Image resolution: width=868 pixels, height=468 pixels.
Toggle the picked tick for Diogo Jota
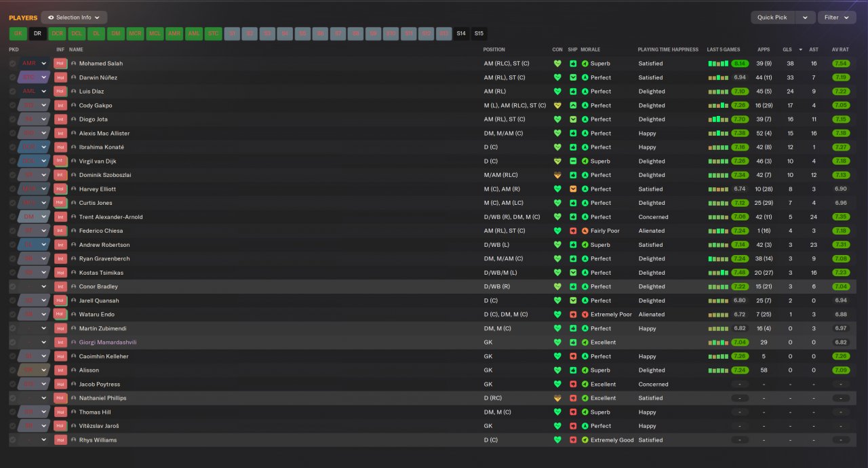point(12,119)
